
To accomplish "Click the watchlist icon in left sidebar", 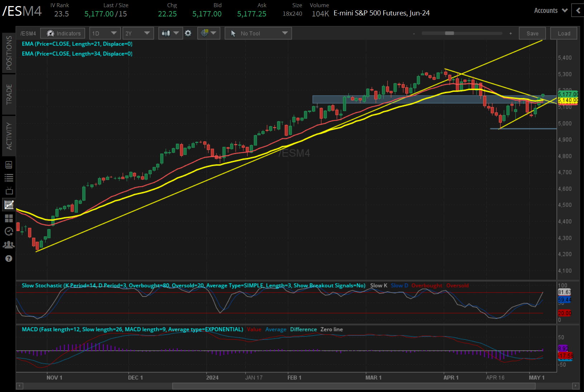I will 9,178.
